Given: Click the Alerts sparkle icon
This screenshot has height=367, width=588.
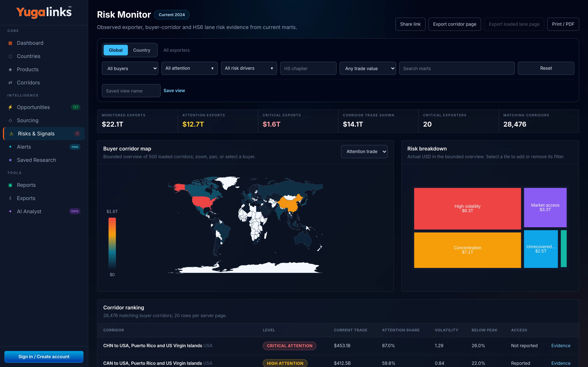Looking at the screenshot, I should 10,147.
